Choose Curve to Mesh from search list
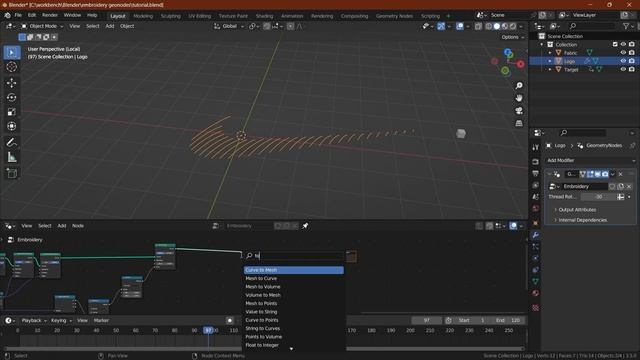Screen dimensions: 640x360 pos(294,270)
